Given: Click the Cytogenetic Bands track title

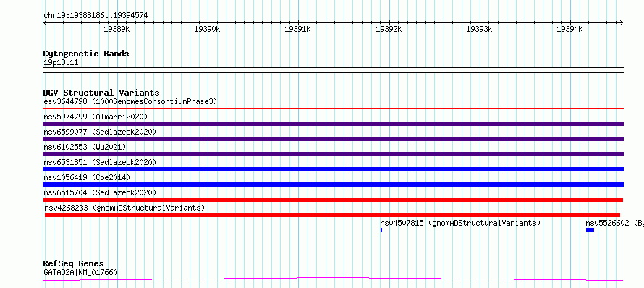Looking at the screenshot, I should 86,54.
